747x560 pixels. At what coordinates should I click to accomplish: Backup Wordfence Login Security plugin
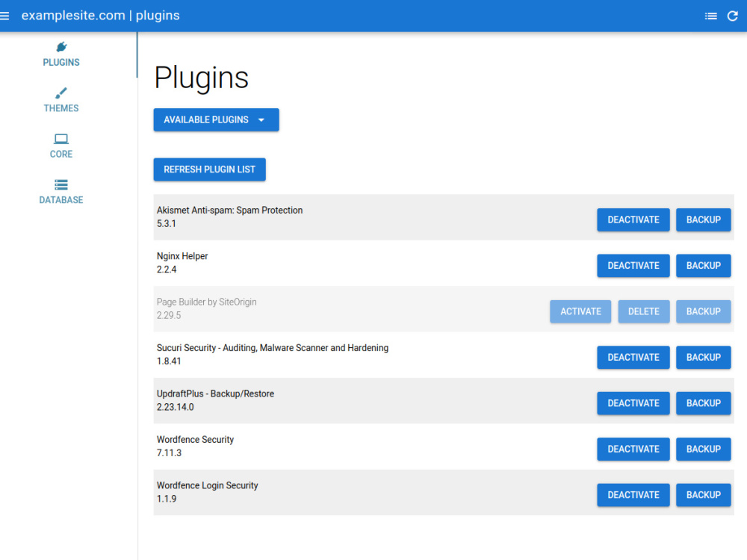(x=703, y=495)
